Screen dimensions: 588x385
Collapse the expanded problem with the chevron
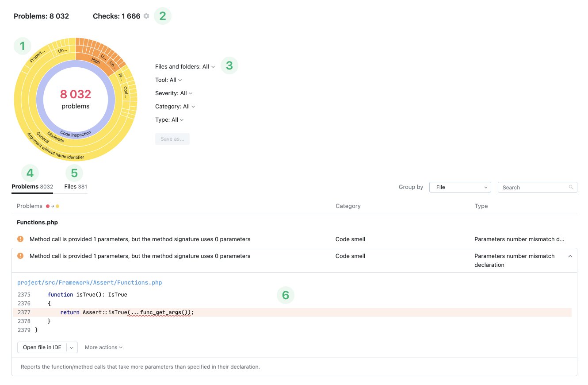click(x=570, y=256)
